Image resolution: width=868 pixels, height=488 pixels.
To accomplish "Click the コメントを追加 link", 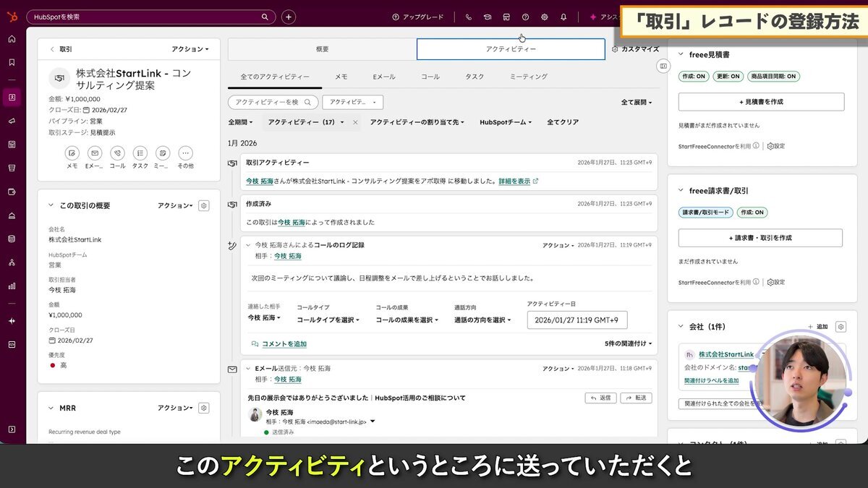I will (x=284, y=344).
